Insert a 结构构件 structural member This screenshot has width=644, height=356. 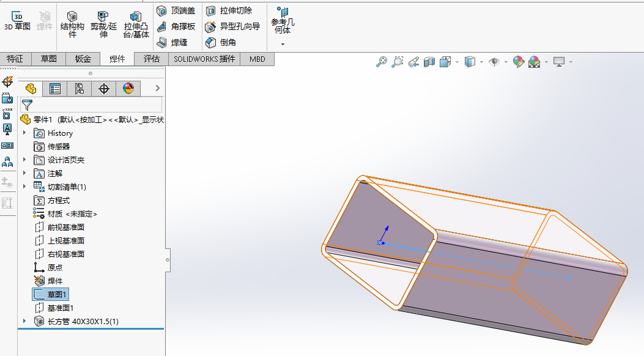coord(72,24)
